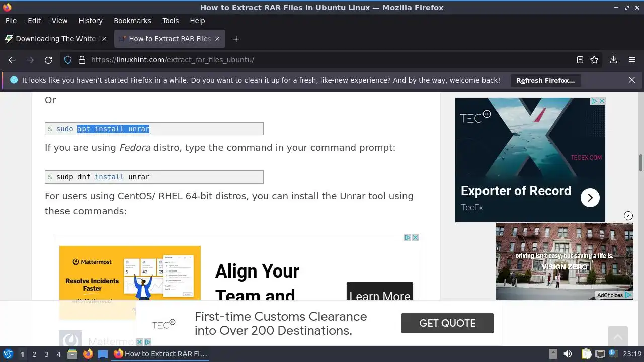
Task: Click the show desktop taskbar icon
Action: click(103, 354)
